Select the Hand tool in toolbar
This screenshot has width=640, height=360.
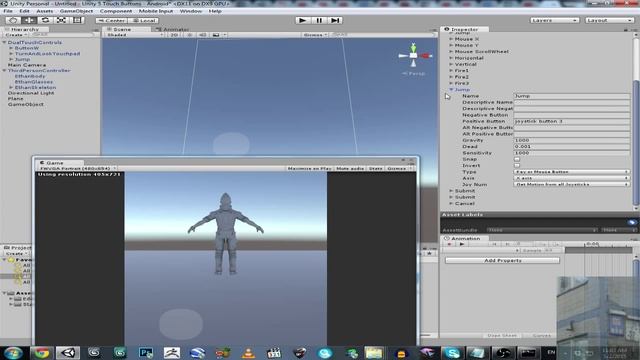[x=13, y=20]
